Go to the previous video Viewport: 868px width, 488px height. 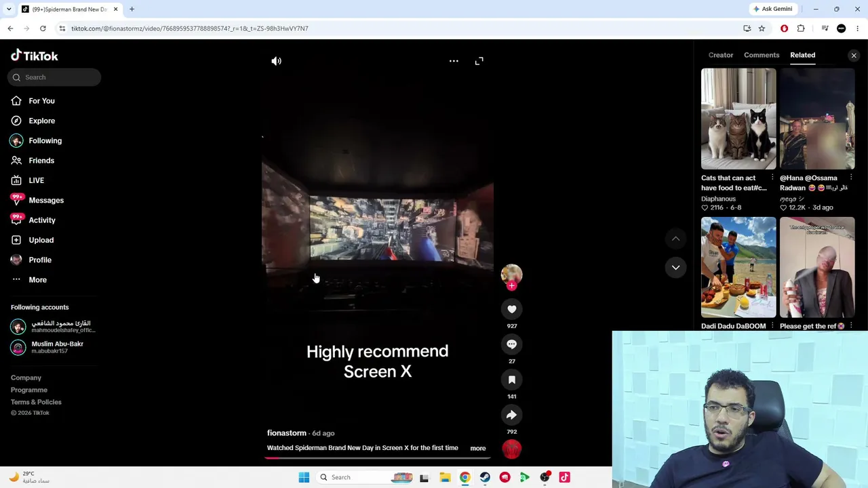click(675, 239)
